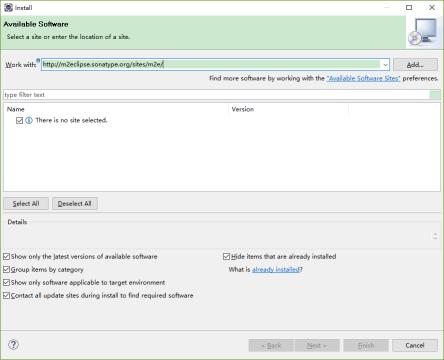Uncheck 'Group items by category'
This screenshot has height=360, width=444.
6,269
